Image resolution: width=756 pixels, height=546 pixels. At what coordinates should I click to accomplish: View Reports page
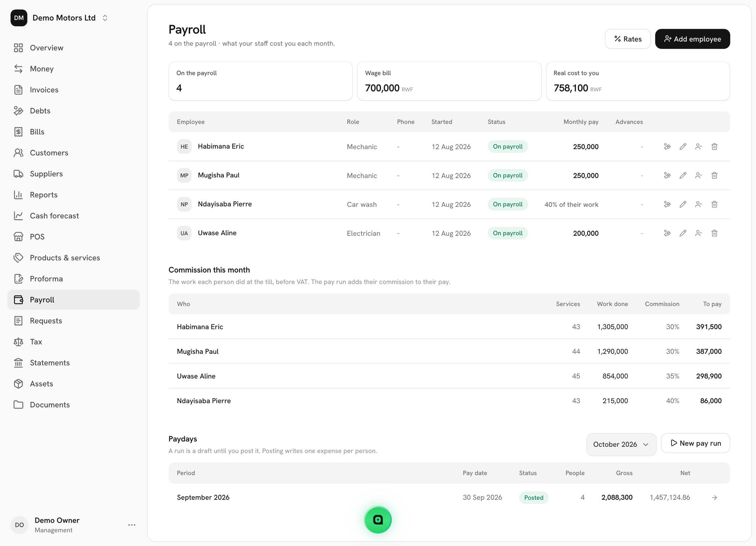point(73,195)
